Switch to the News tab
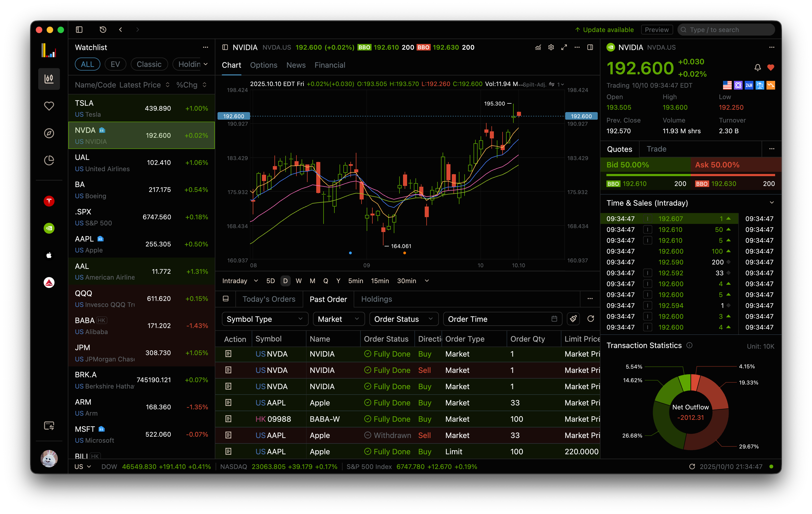Image resolution: width=812 pixels, height=514 pixels. 296,65
